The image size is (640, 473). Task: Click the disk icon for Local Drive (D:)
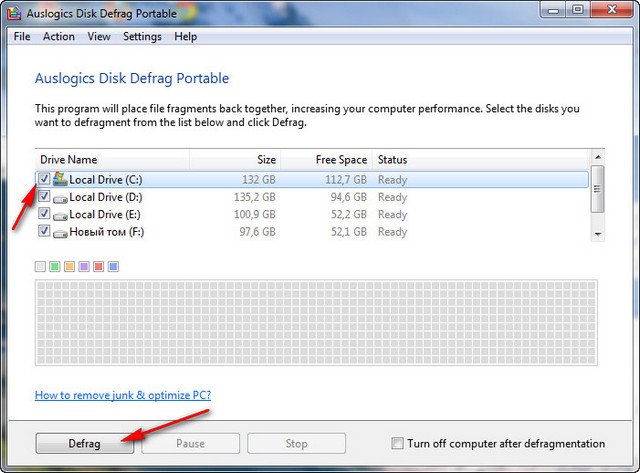click(60, 199)
